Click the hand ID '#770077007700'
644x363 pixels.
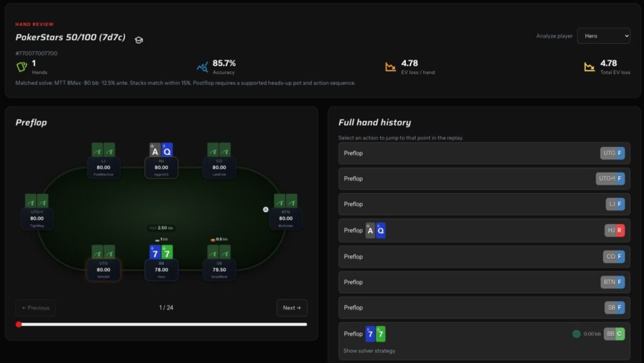[x=36, y=53]
